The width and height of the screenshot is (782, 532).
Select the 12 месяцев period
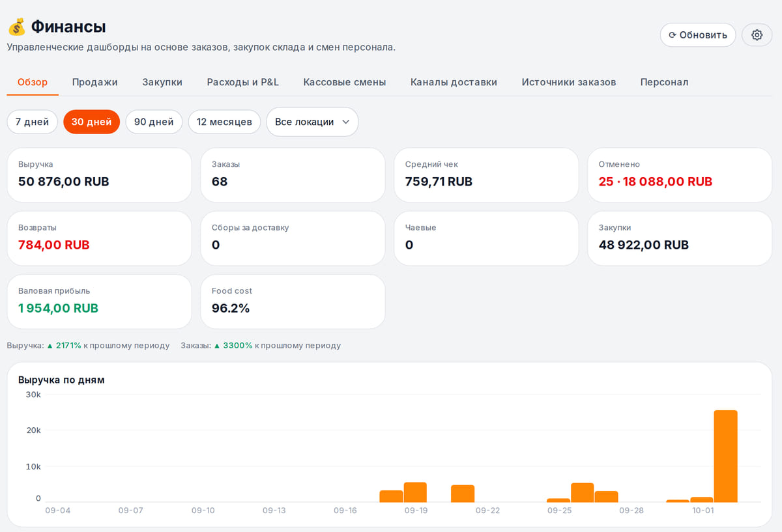(x=224, y=122)
